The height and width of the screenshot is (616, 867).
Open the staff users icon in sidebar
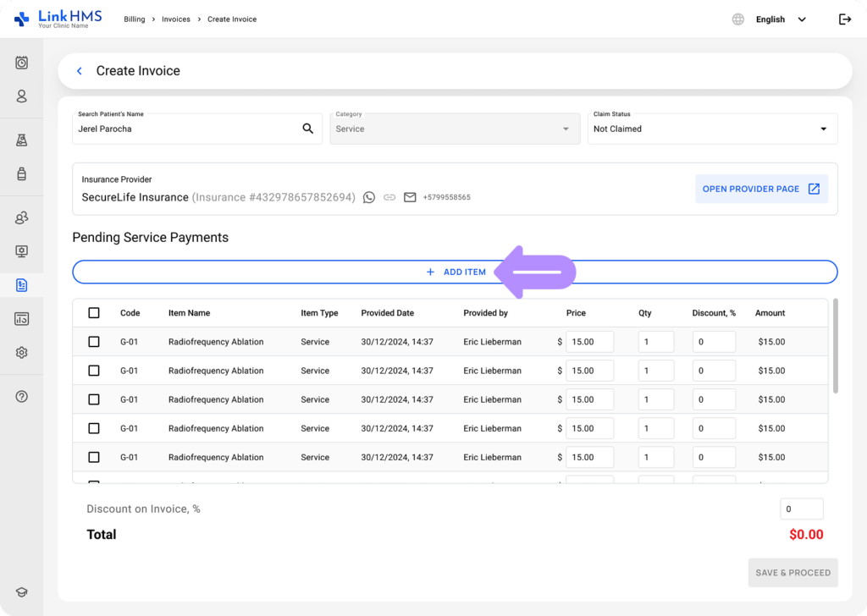pyautogui.click(x=21, y=217)
